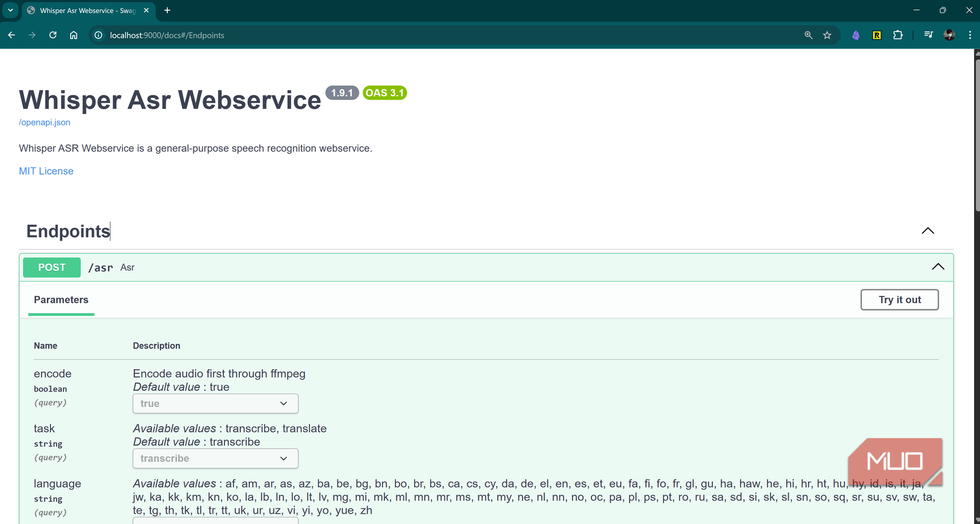
Task: View site information for localhost
Action: (99, 35)
